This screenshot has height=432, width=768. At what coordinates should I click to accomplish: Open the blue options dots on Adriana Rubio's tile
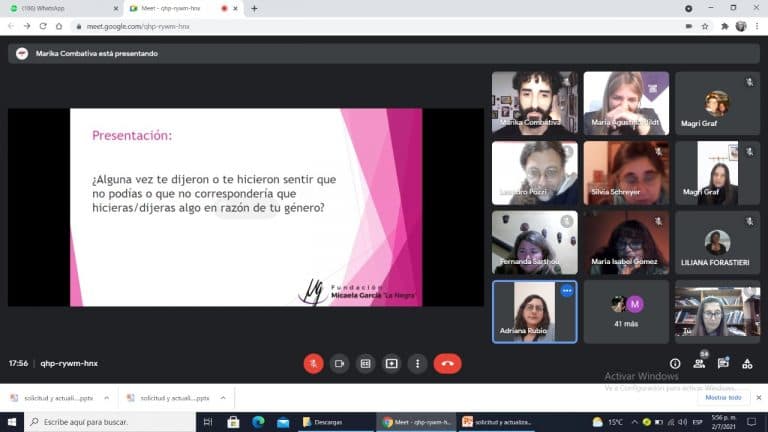point(567,290)
